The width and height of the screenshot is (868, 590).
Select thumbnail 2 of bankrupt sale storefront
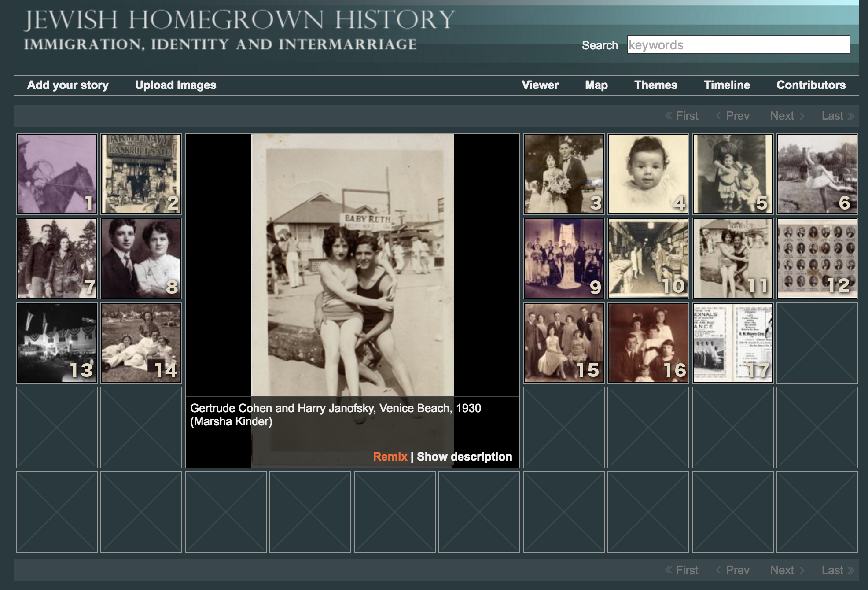coord(141,174)
